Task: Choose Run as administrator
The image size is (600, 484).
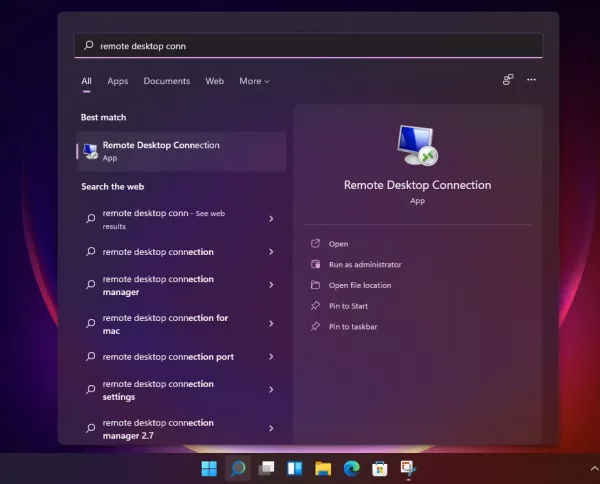Action: pos(365,265)
